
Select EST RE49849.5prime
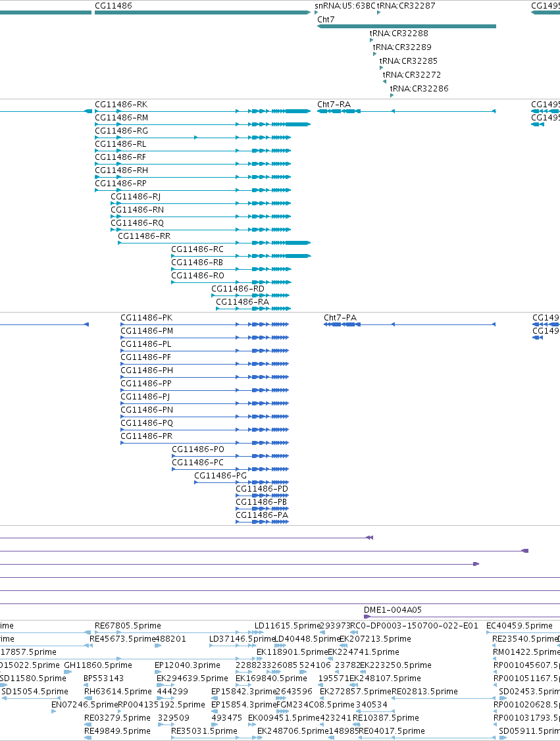click(x=117, y=732)
